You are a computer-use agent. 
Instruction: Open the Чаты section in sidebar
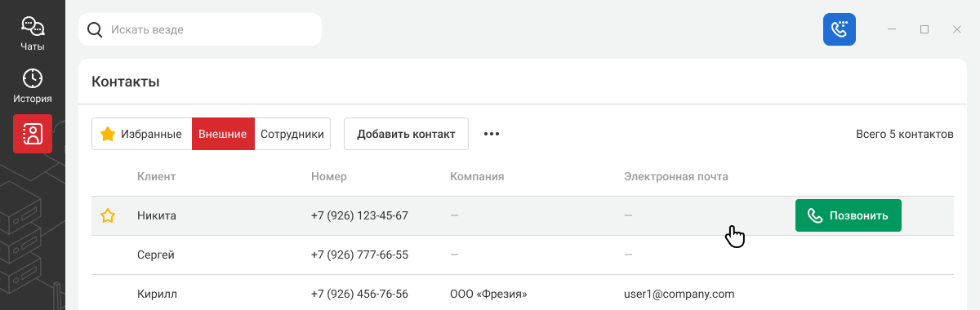click(x=33, y=34)
